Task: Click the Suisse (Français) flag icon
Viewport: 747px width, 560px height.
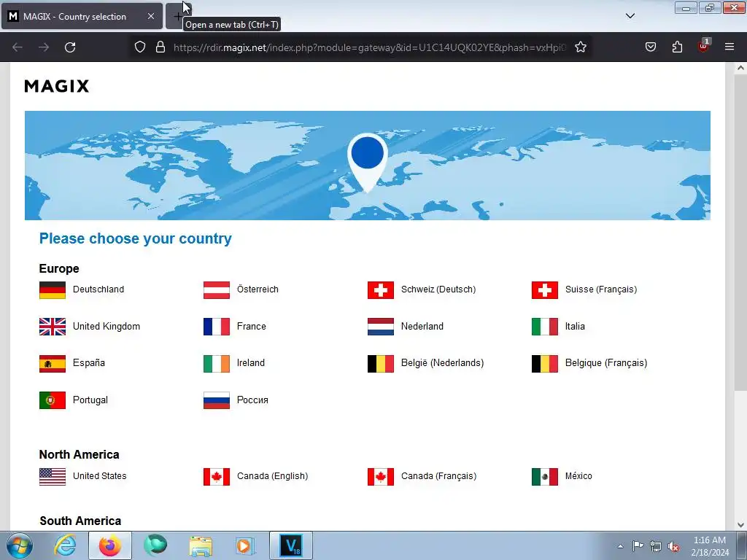Action: tap(544, 290)
